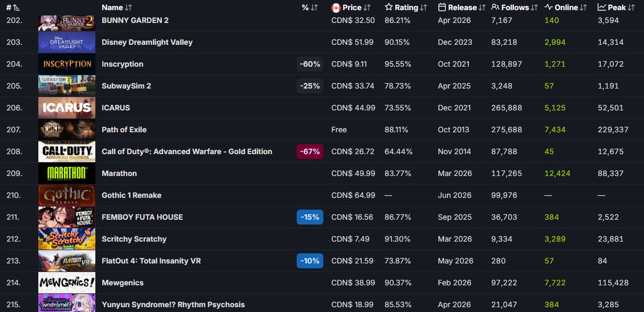Click the 2,994 online value for Dreamlight Valley
This screenshot has height=312, width=644.
click(555, 42)
